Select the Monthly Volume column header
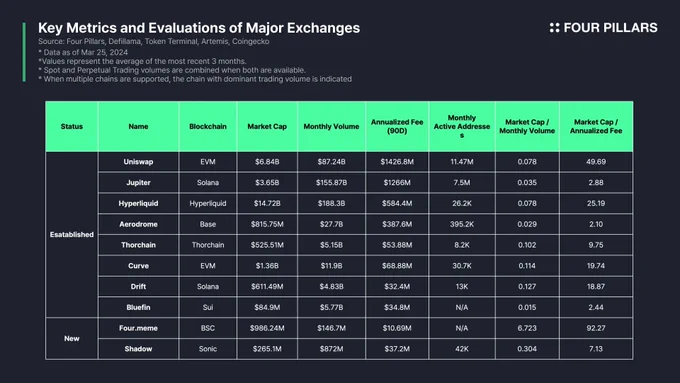Image resolution: width=680 pixels, height=383 pixels. [331, 127]
